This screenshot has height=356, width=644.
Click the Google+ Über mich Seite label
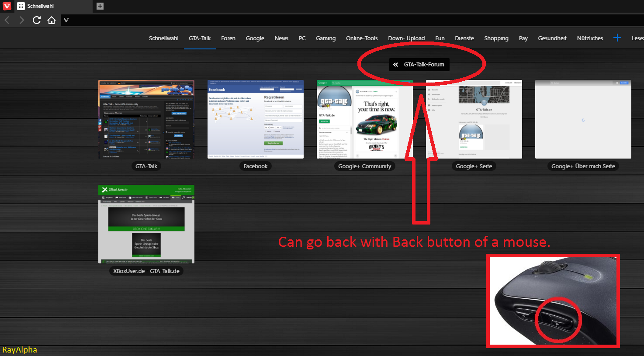pyautogui.click(x=583, y=166)
